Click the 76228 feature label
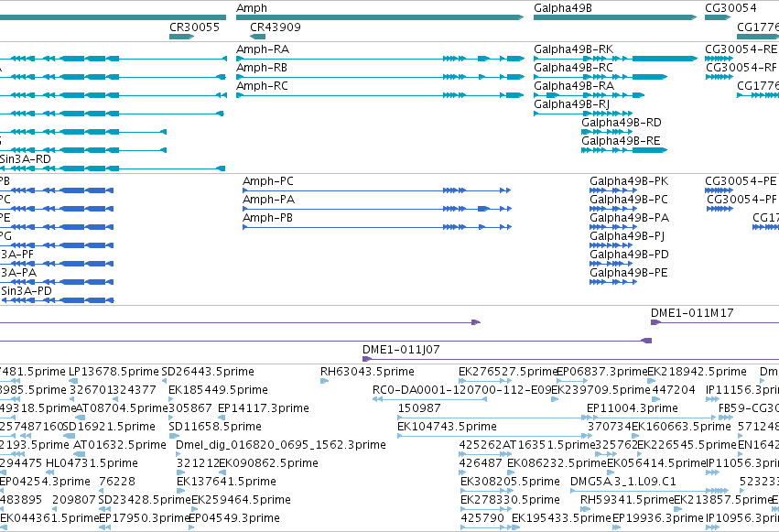Screen dimensions: 779x532 tap(117, 482)
